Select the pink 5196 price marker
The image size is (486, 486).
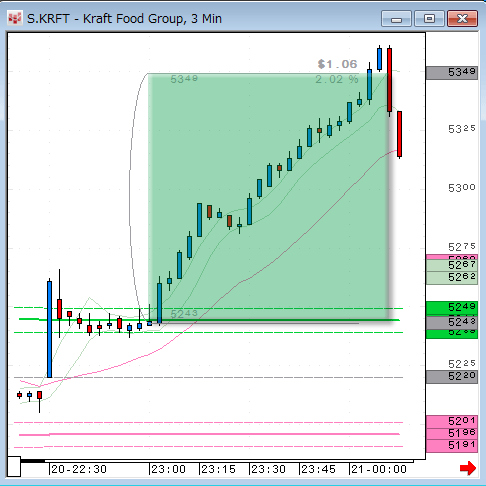452,433
